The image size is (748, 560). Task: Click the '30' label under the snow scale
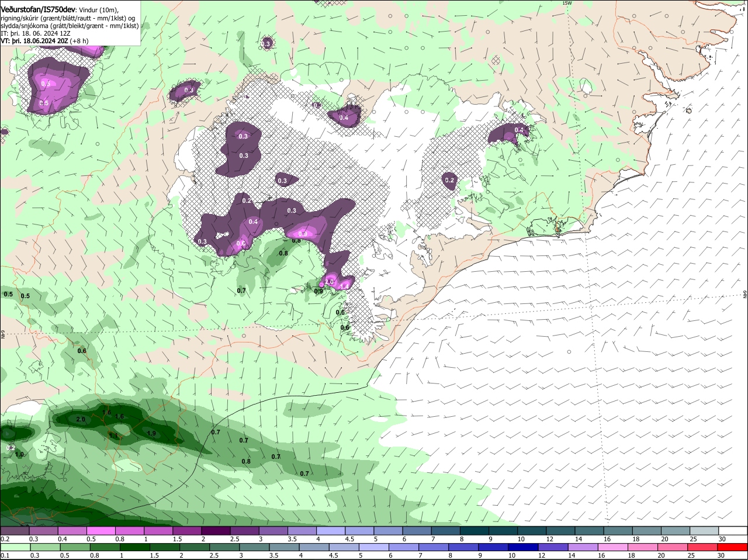click(x=722, y=539)
